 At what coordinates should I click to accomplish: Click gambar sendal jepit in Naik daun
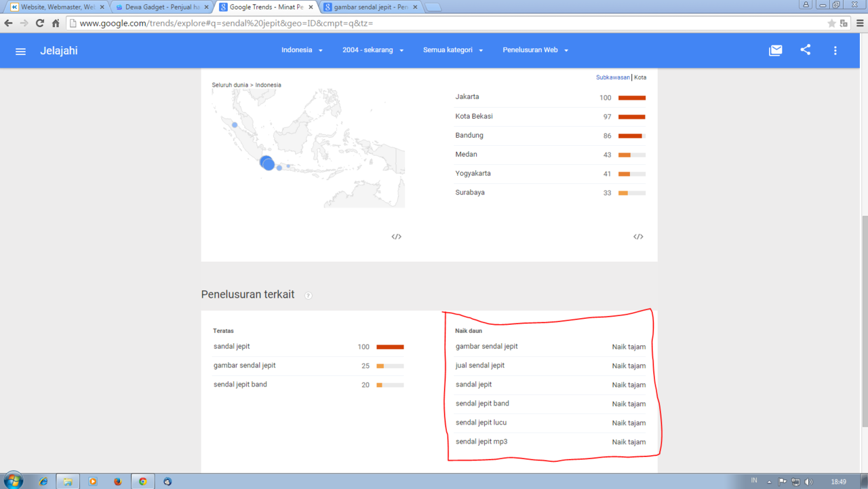(x=487, y=346)
